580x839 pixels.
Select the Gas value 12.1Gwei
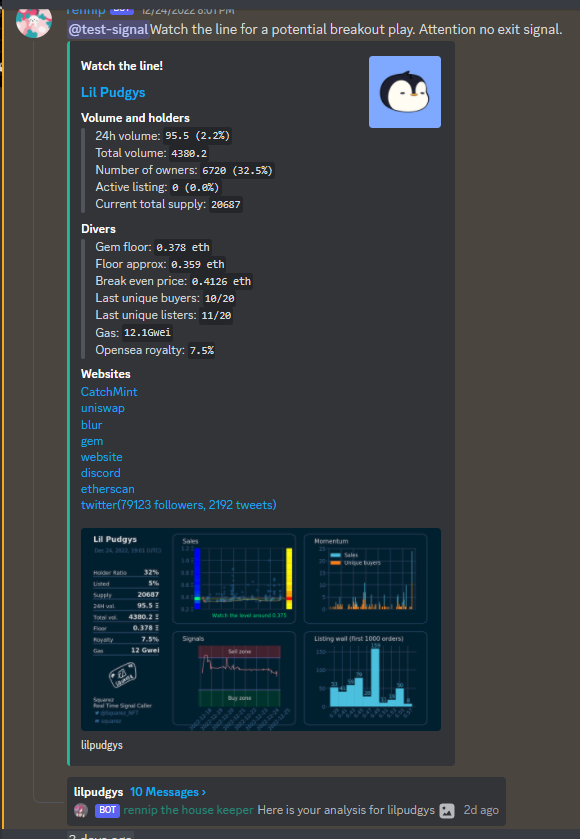pos(147,333)
